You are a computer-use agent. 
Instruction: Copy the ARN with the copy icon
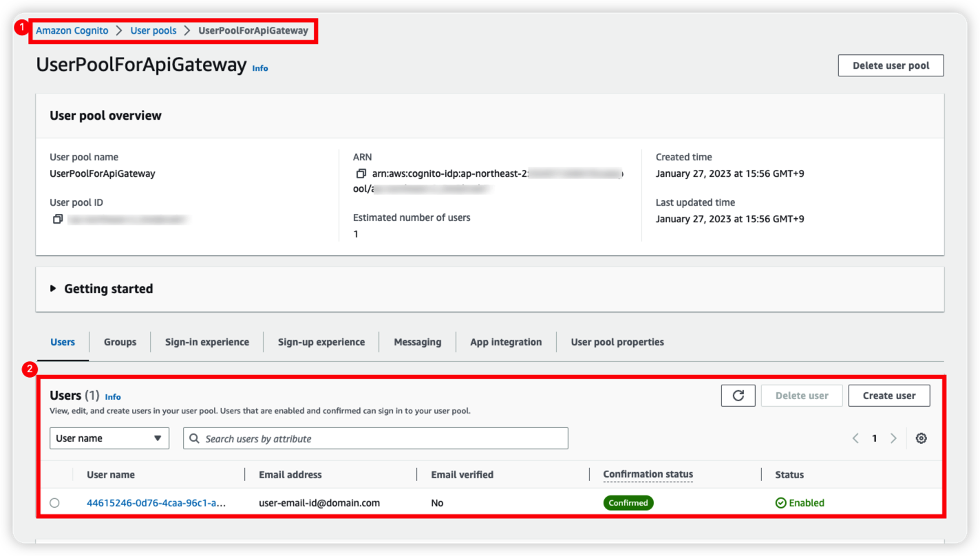(x=361, y=174)
